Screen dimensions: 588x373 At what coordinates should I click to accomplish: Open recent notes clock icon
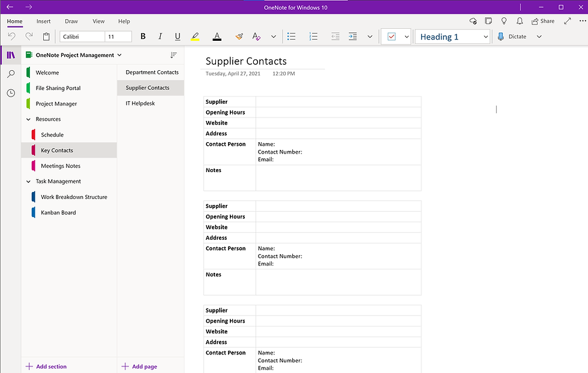point(11,93)
